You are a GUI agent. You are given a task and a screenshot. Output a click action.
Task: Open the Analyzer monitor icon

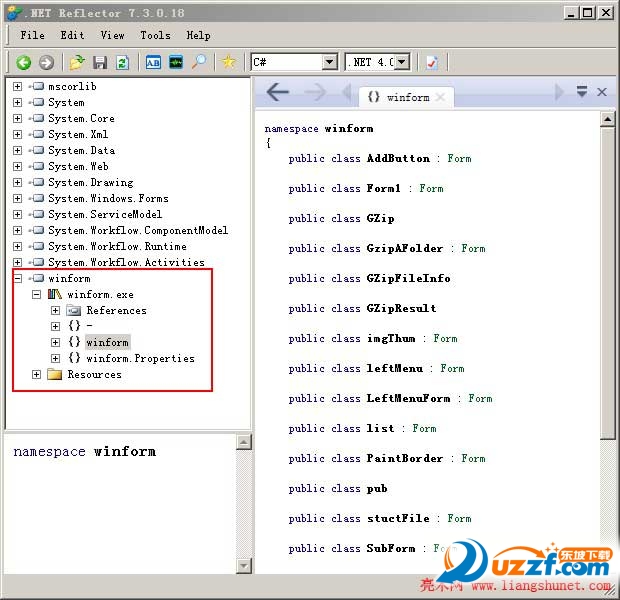click(x=176, y=62)
